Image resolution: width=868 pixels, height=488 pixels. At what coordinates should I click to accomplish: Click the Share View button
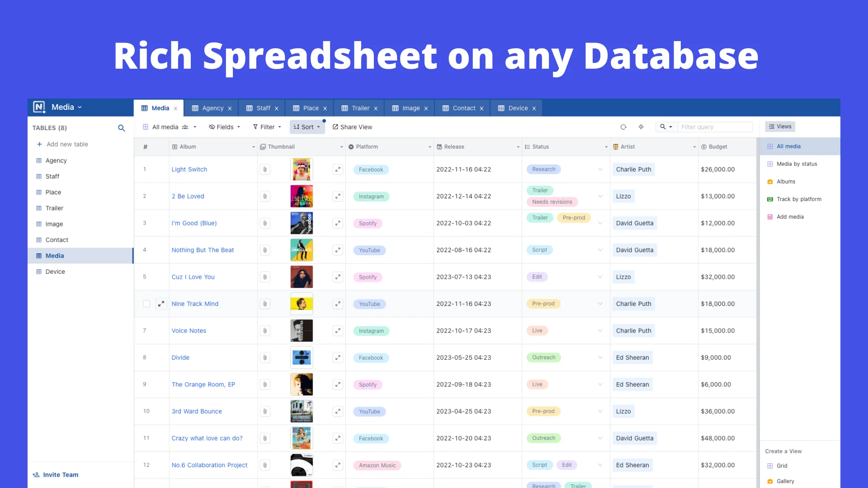click(x=353, y=127)
